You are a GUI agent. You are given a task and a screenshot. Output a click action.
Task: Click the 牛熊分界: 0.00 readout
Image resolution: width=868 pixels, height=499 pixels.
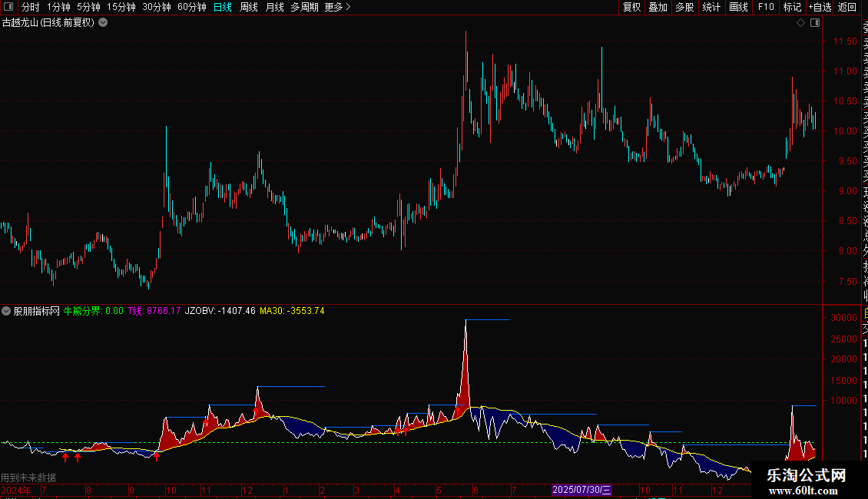pos(94,311)
